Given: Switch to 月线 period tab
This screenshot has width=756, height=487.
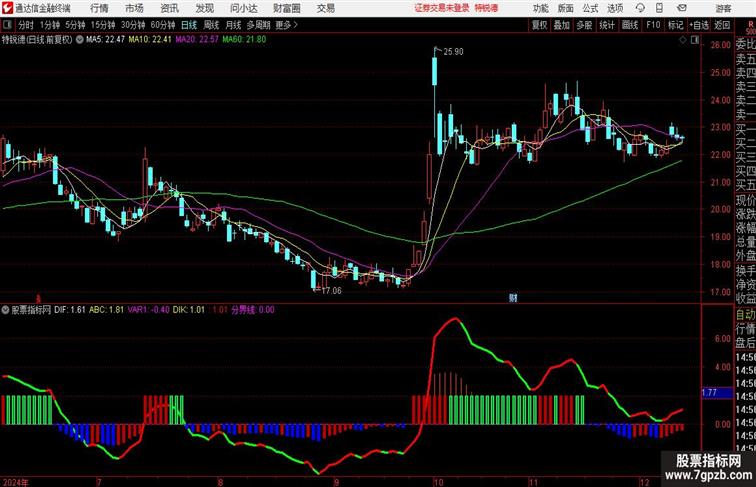Looking at the screenshot, I should pos(233,25).
